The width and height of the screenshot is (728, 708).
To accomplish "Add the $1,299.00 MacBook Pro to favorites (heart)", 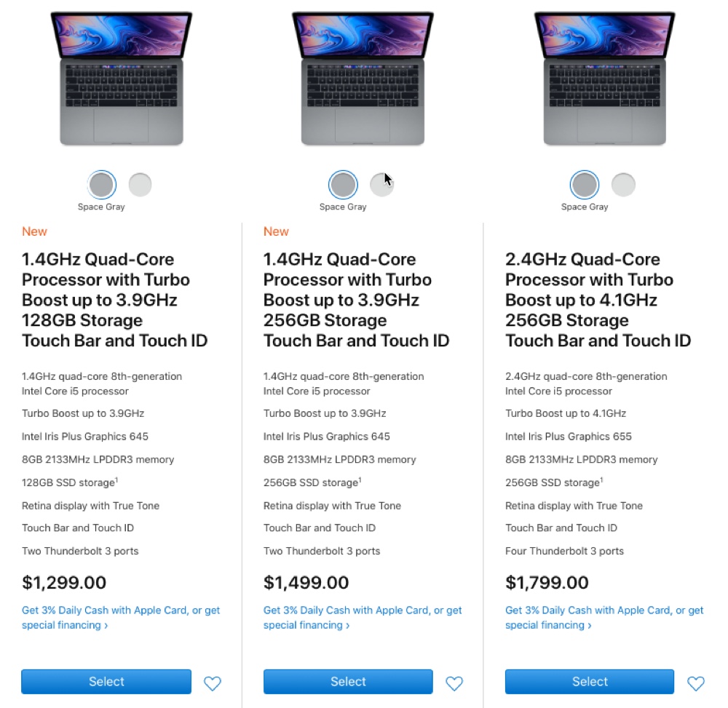I will [213, 683].
